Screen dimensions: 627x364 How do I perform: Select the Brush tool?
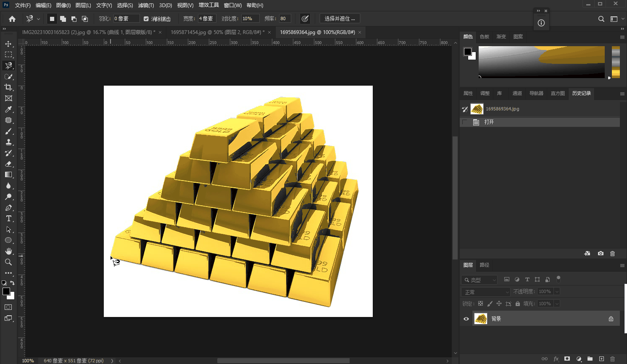8,131
